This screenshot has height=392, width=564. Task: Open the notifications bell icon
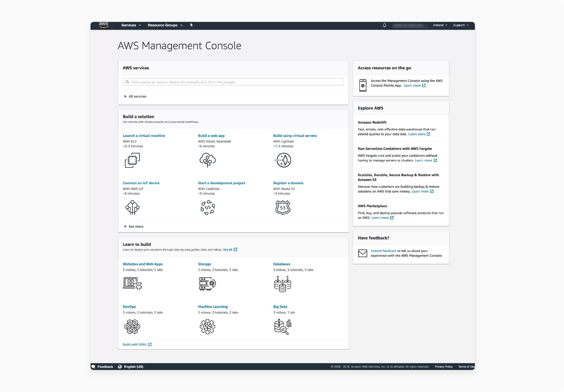click(x=384, y=25)
